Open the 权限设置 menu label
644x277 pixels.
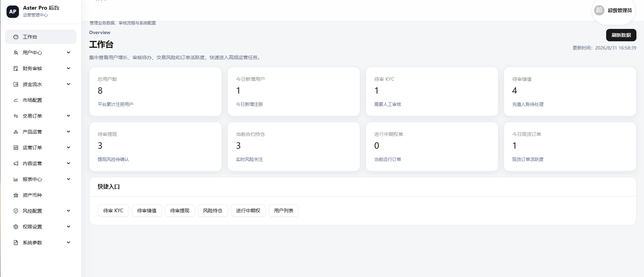click(32, 227)
